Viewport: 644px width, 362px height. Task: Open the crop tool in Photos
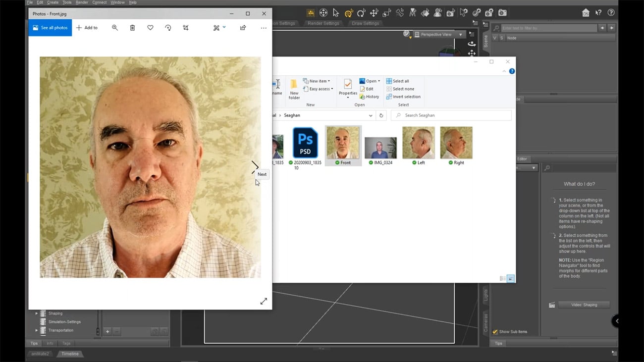[x=186, y=28]
